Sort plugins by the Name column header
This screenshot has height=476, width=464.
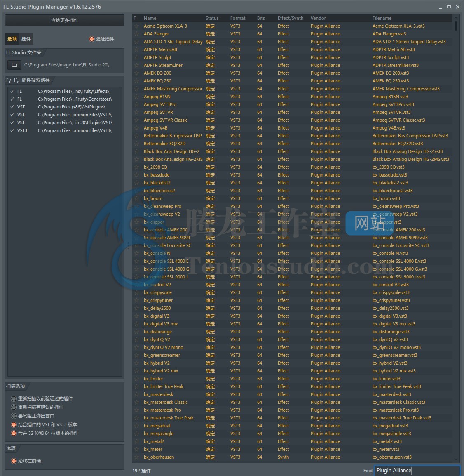pos(150,18)
